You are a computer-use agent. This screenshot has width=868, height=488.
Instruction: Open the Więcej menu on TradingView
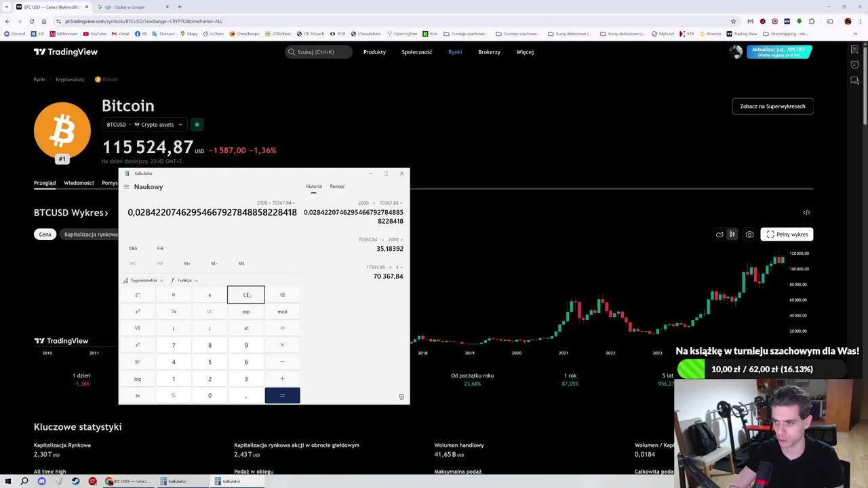525,52
